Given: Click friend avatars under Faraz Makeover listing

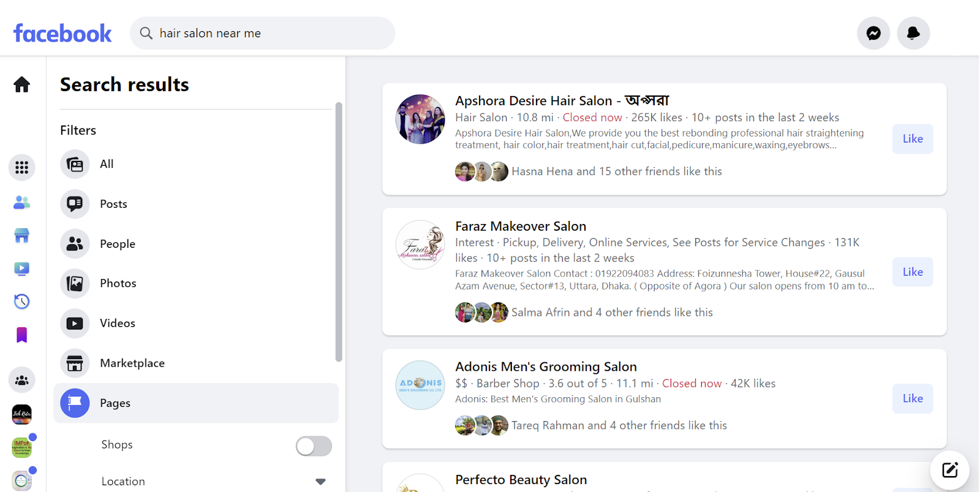Looking at the screenshot, I should coord(481,312).
